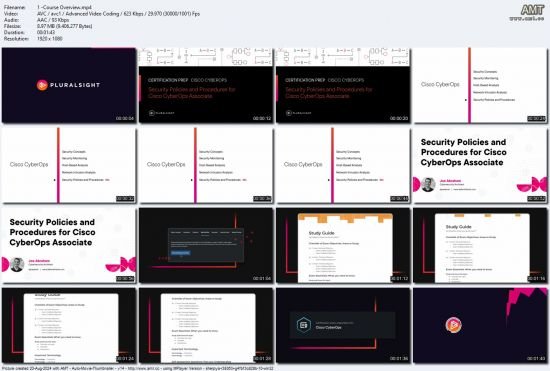Open the Pluralsight logo thumbnail at 00:00:04
The width and height of the screenshot is (550, 371).
(x=69, y=85)
